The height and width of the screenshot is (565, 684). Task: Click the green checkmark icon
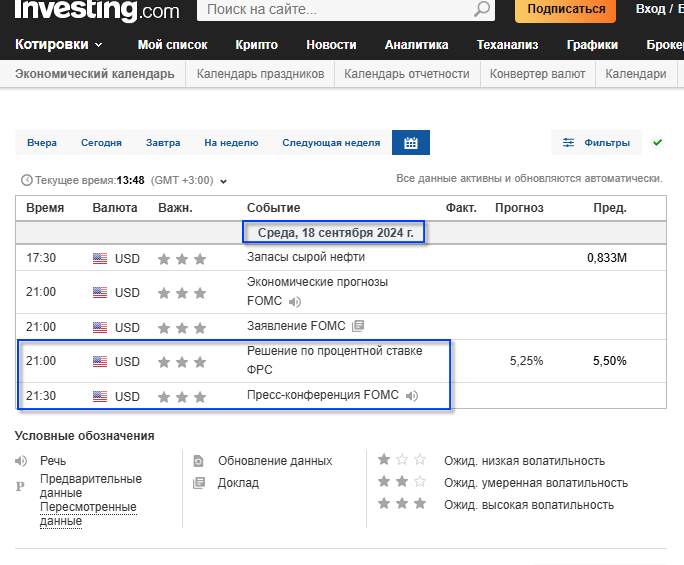658,142
